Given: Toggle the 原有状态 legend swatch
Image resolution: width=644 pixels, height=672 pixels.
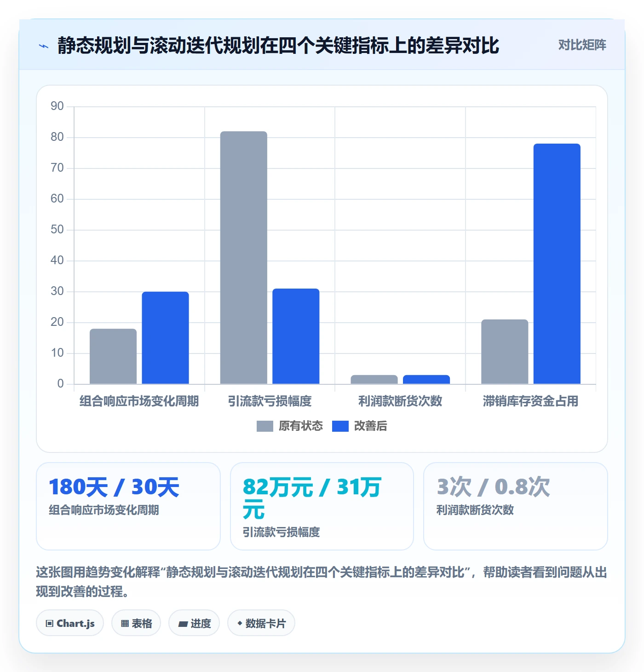Looking at the screenshot, I should 264,426.
